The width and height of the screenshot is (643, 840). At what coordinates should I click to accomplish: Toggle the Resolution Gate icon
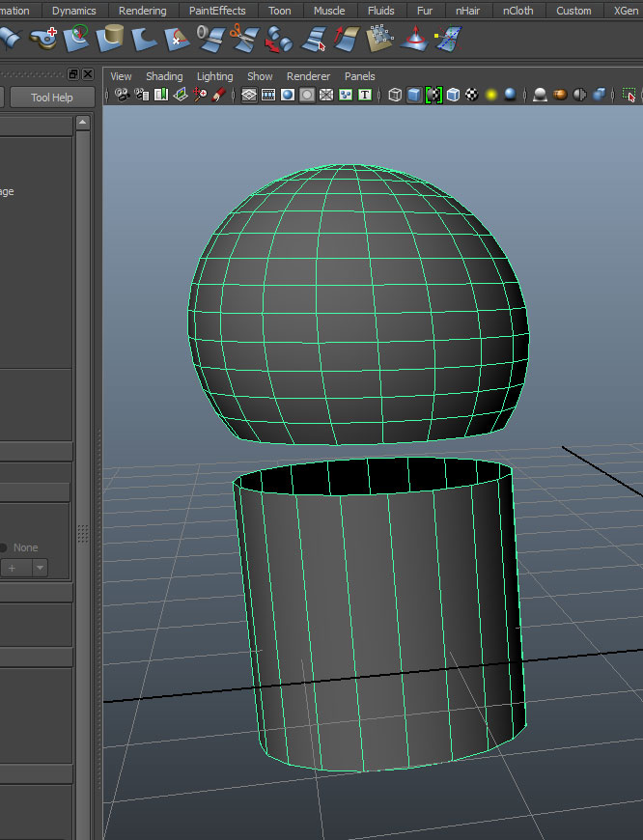[288, 95]
